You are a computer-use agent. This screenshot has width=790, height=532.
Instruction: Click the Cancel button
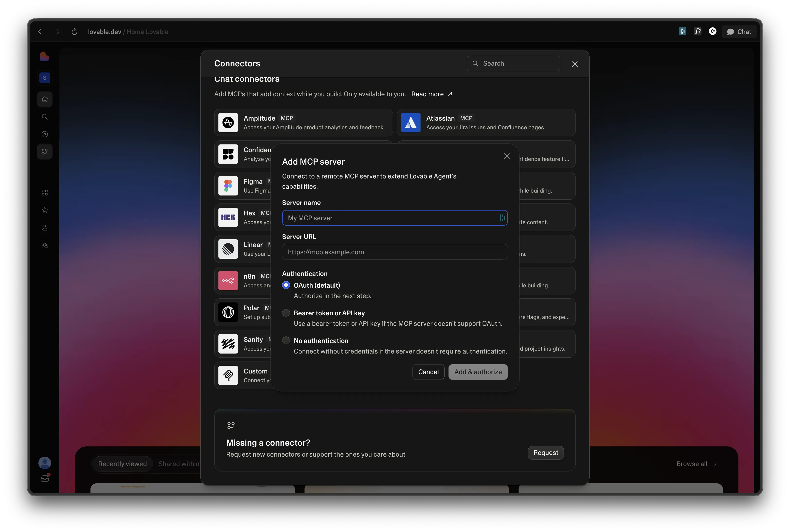(428, 372)
